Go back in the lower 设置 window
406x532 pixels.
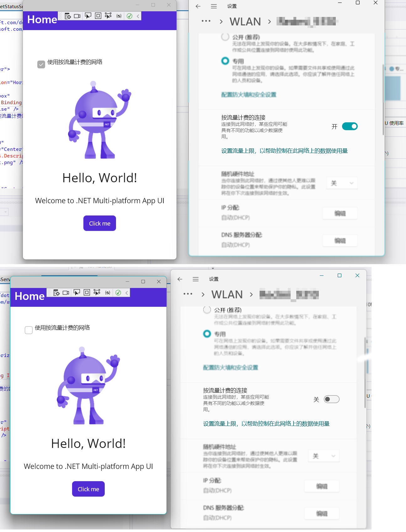180,279
